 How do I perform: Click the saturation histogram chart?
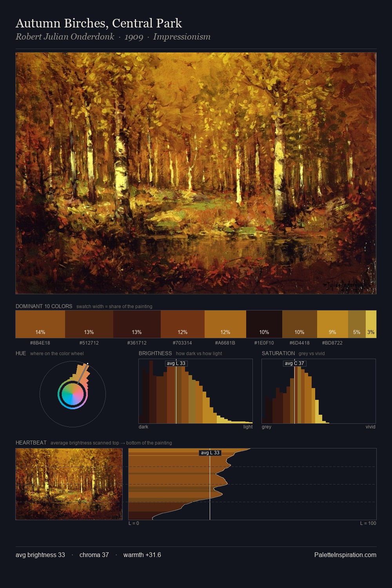click(319, 391)
